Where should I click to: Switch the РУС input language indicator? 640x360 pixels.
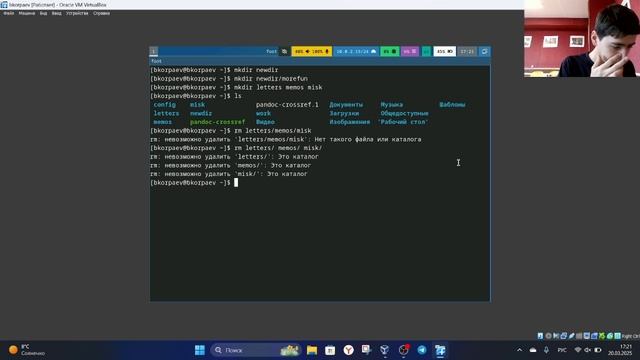click(x=562, y=350)
